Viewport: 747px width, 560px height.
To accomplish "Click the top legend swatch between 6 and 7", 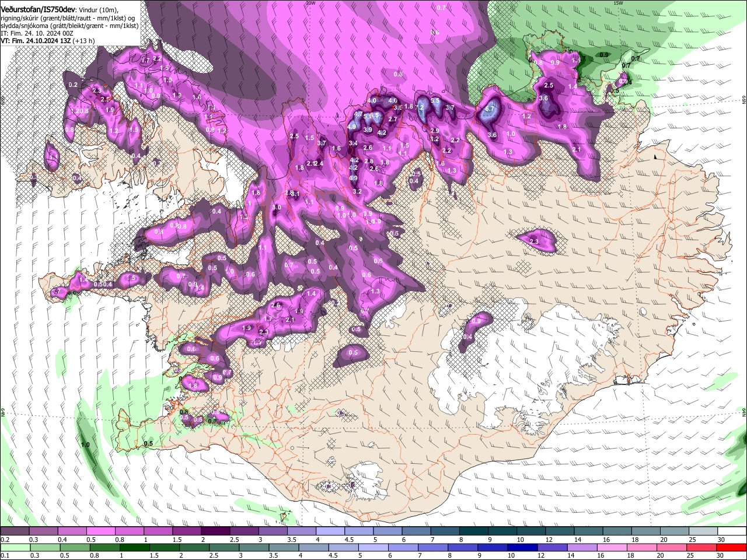I will pos(416,531).
